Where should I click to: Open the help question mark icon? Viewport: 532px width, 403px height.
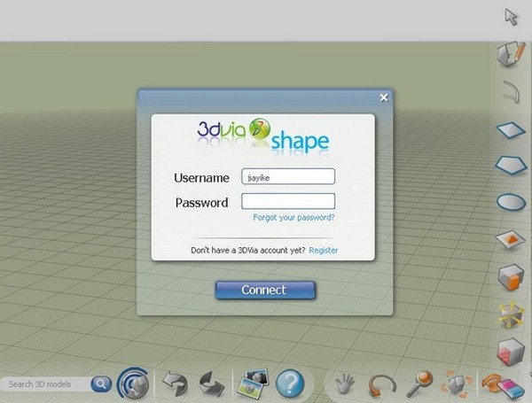(x=290, y=384)
